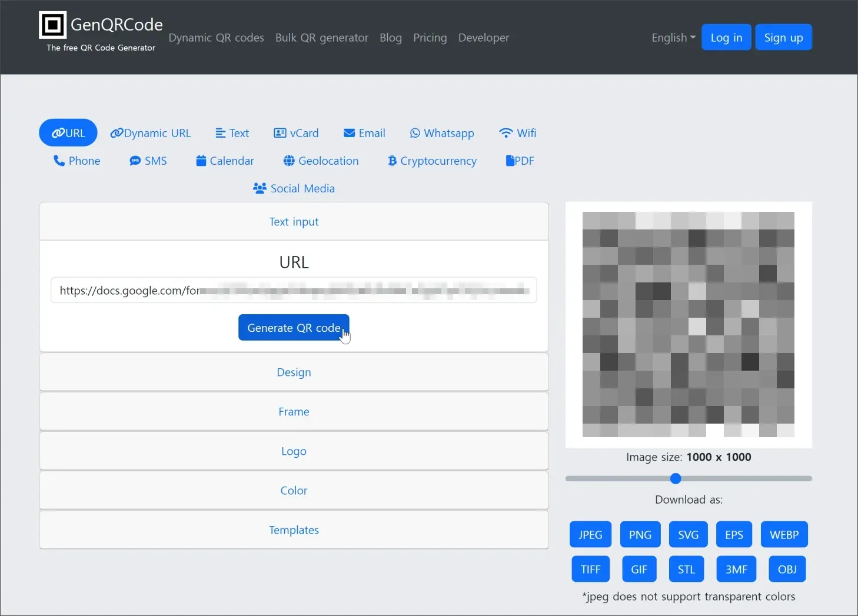Click the Phone handset icon
The image size is (858, 616).
click(x=59, y=161)
